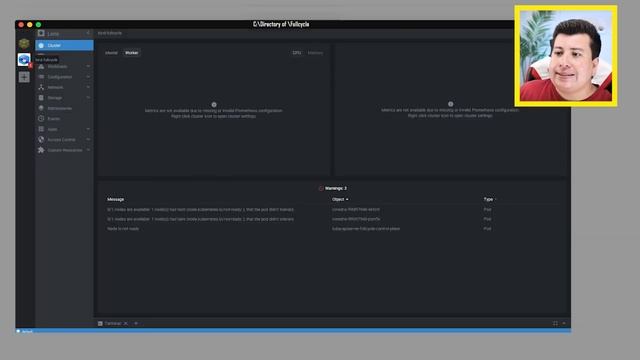
Task: Click the warning icon beside Warnings: 3
Action: (321, 189)
